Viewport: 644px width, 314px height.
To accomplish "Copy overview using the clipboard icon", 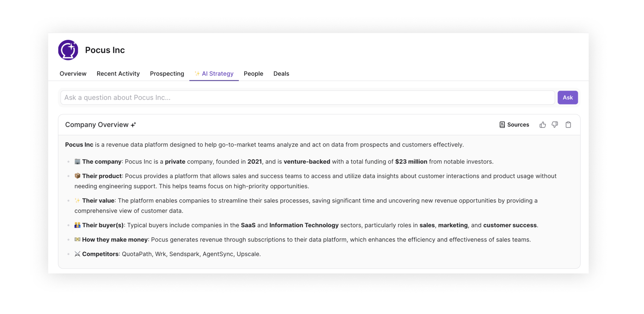I will (x=568, y=125).
